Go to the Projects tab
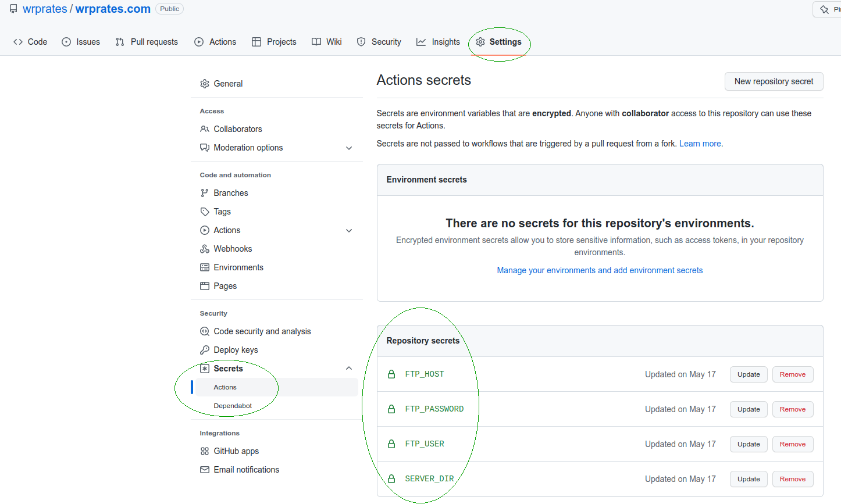This screenshot has width=841, height=504. (x=274, y=42)
